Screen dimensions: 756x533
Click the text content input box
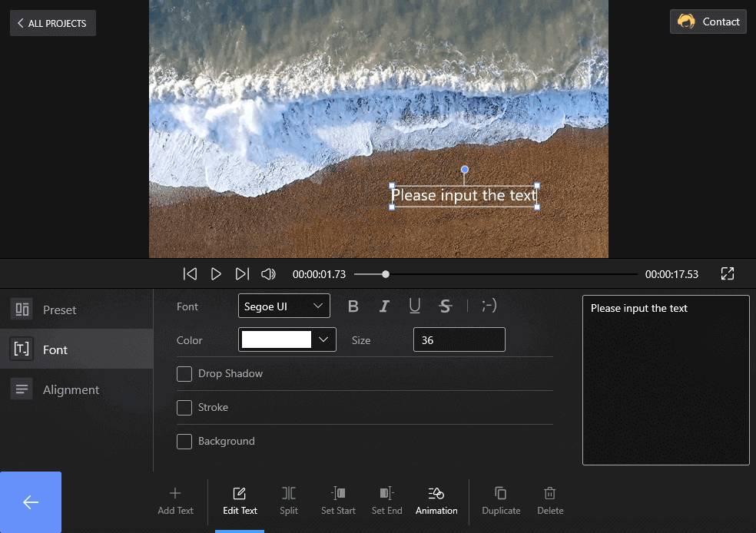tap(666, 379)
